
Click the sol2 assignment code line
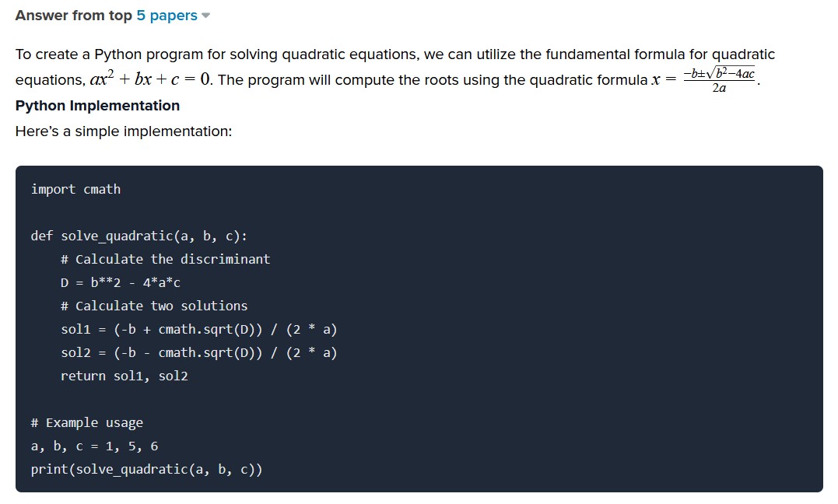pos(199,353)
